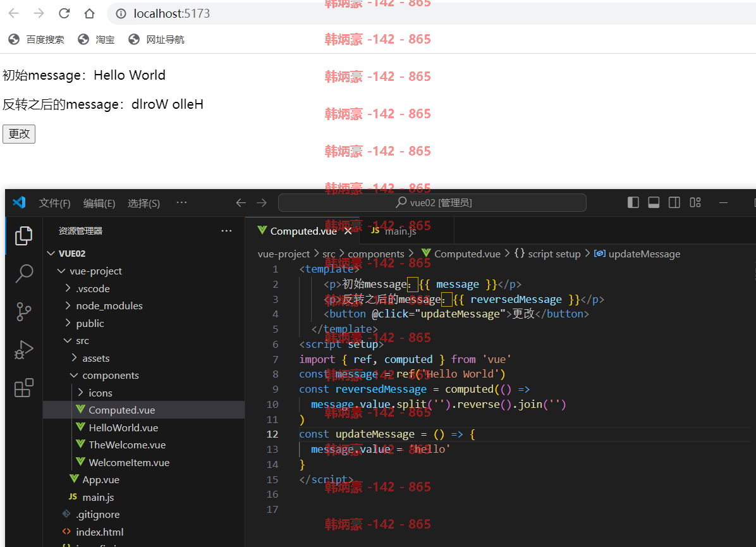The height and width of the screenshot is (547, 756).
Task: Reload the localhost page
Action: (x=64, y=13)
